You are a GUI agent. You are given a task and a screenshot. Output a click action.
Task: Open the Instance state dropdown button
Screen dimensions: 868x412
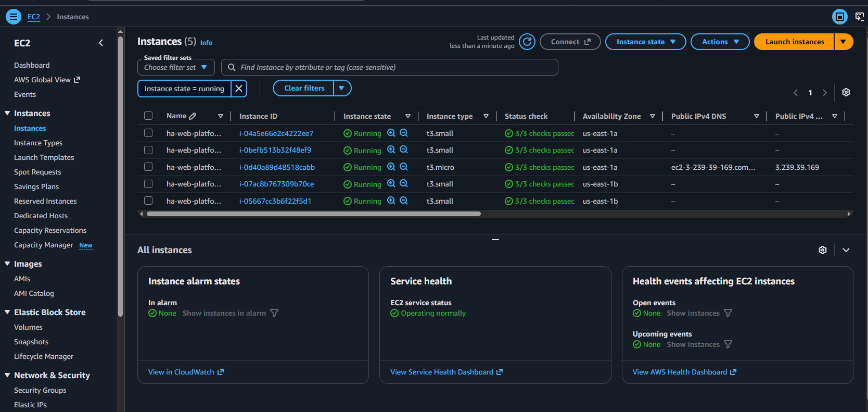point(646,42)
